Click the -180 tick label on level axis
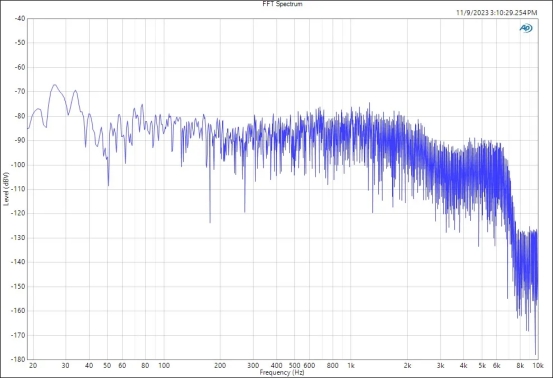 click(18, 359)
